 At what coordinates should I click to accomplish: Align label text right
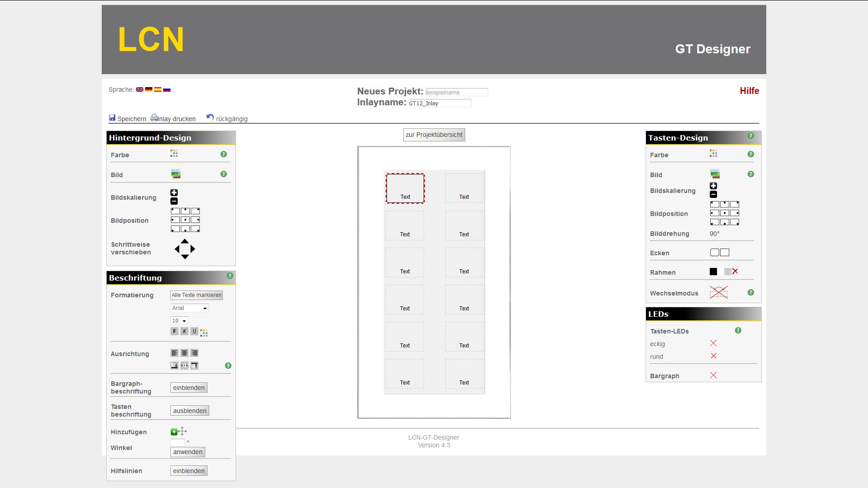[x=194, y=353]
